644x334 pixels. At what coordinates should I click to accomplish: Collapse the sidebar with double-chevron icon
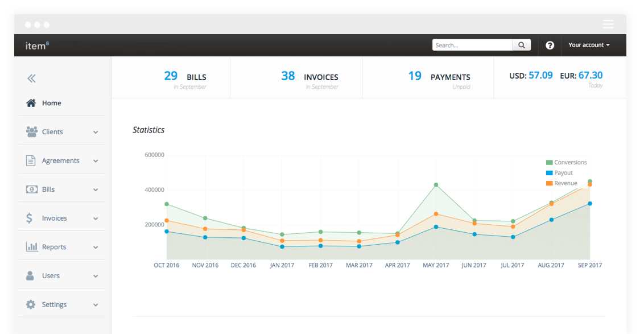pos(32,79)
